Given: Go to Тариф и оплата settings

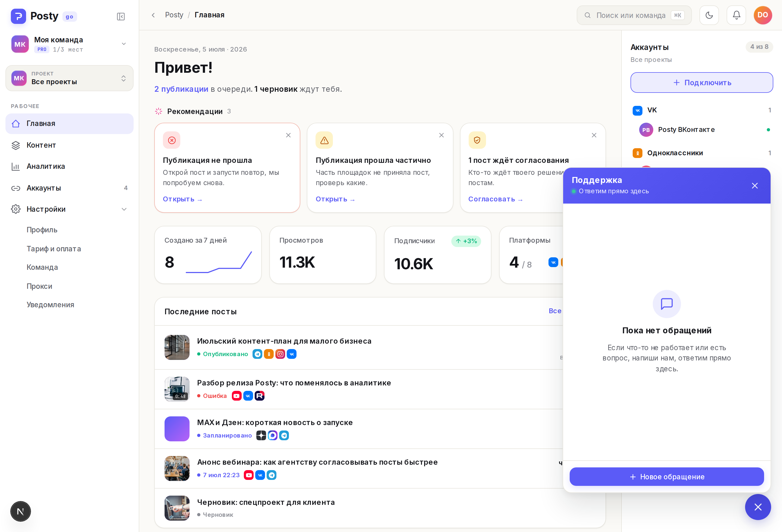Looking at the screenshot, I should click(x=54, y=249).
